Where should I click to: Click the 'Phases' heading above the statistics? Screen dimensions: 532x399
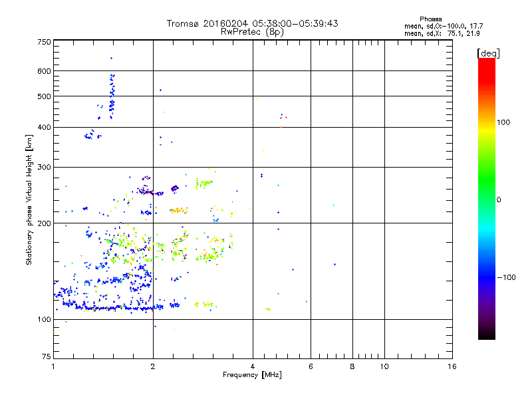click(430, 19)
